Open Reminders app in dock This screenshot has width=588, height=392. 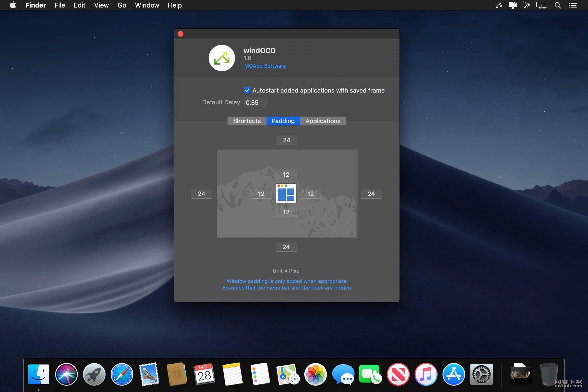pos(260,374)
